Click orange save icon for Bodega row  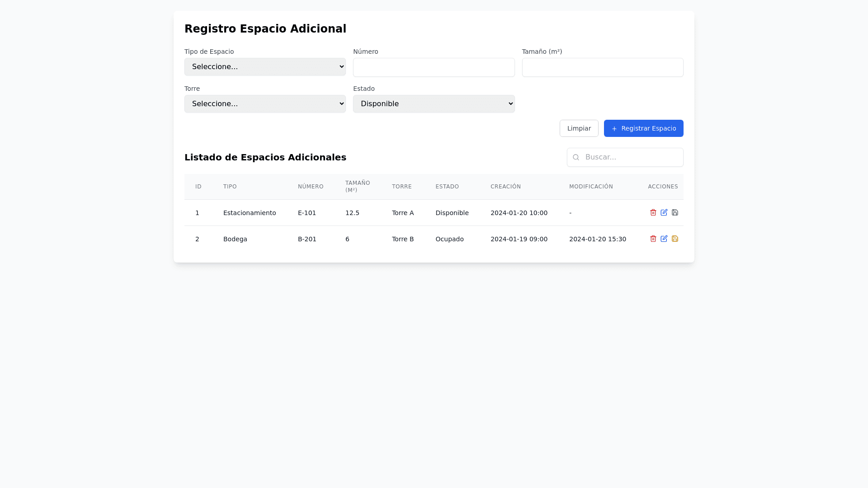coord(675,239)
